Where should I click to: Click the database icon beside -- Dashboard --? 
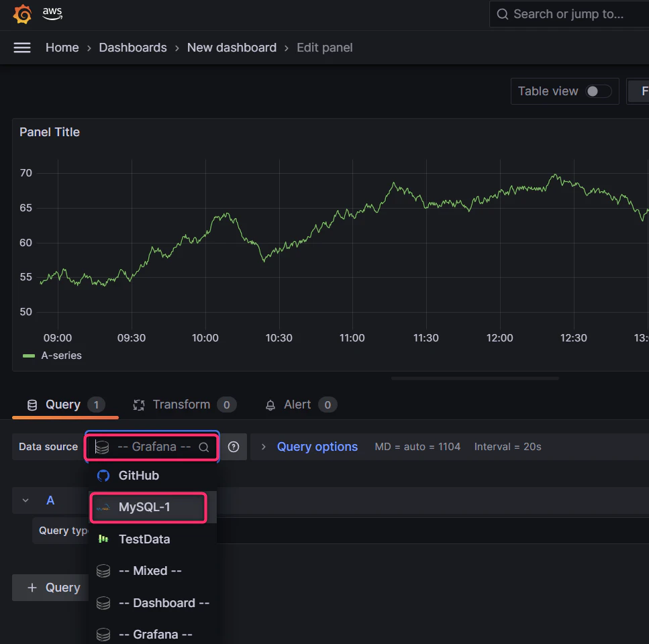[103, 603]
